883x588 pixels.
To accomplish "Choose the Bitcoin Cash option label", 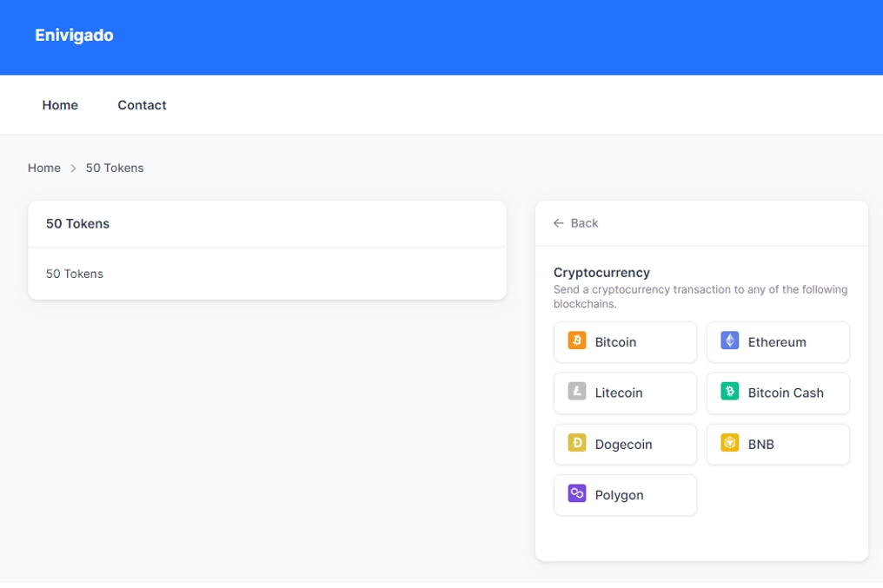I will (786, 393).
